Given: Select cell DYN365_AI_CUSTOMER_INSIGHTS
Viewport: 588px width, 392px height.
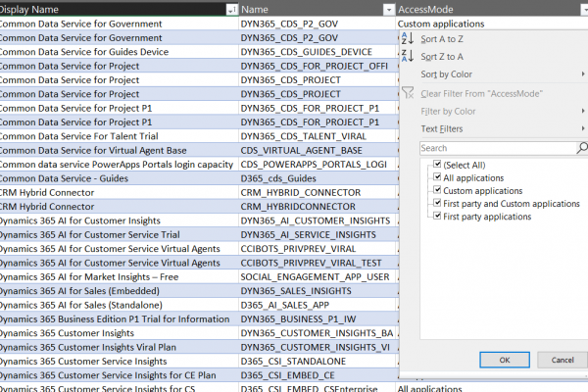Looking at the screenshot, I should 317,220.
